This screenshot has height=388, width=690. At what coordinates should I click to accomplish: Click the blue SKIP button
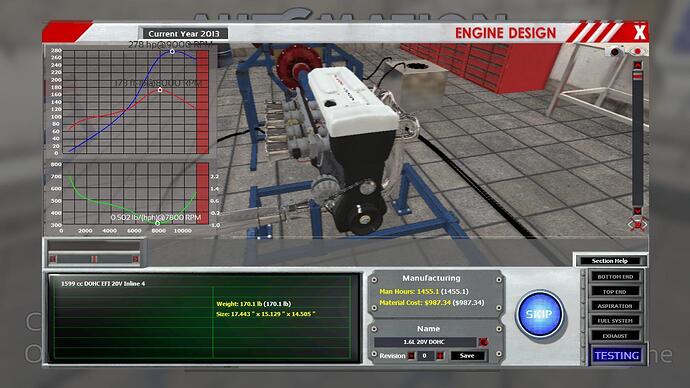point(540,314)
